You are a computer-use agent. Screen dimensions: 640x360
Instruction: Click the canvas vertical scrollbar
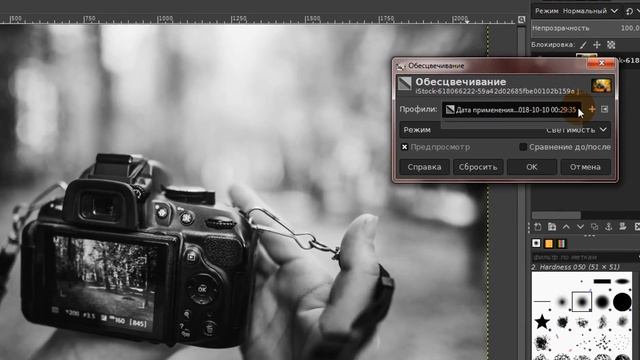[x=521, y=192]
